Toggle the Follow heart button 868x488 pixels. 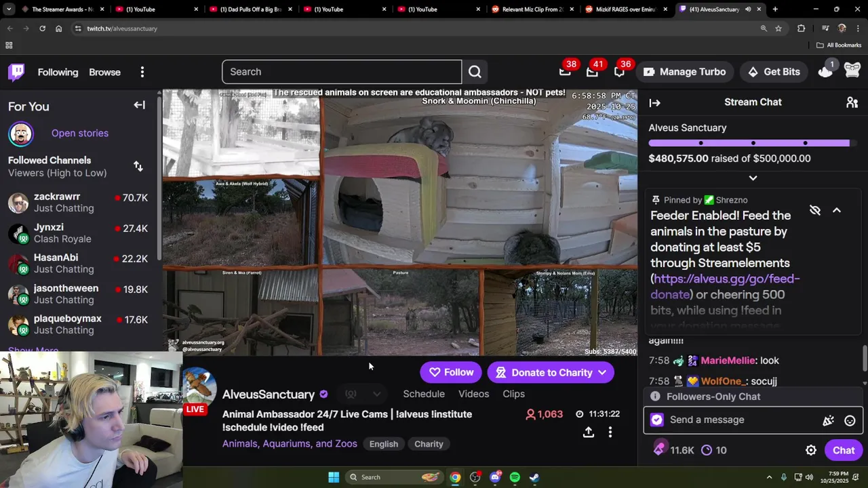pos(451,372)
